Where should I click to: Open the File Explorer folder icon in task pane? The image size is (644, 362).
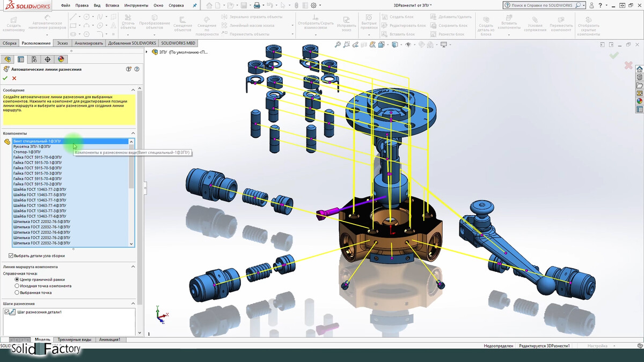(x=639, y=85)
